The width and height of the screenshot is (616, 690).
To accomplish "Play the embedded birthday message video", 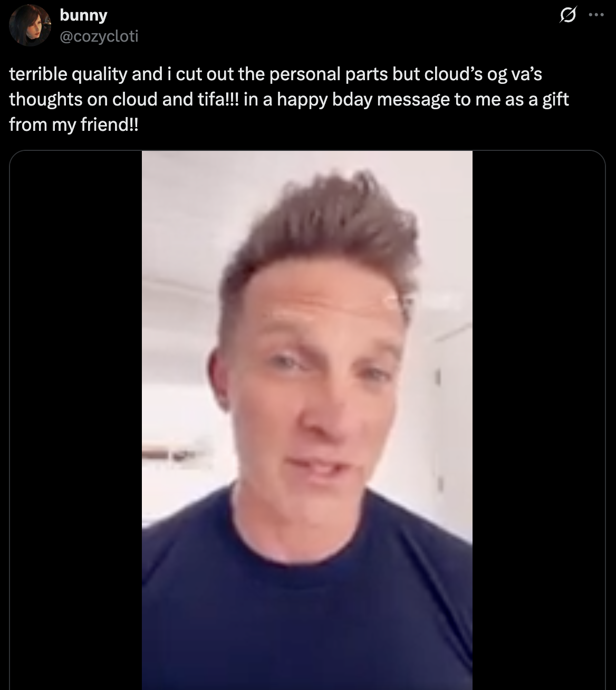I will click(307, 420).
